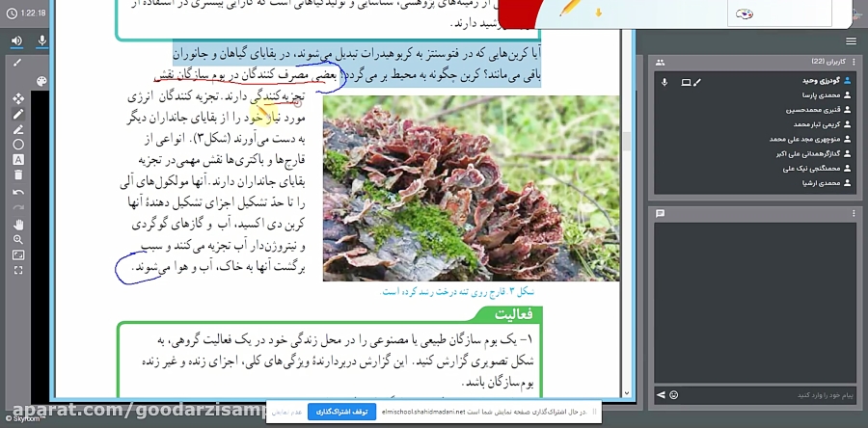
Task: Click the blue توقف اشتراک‌گذاری button
Action: 341,412
